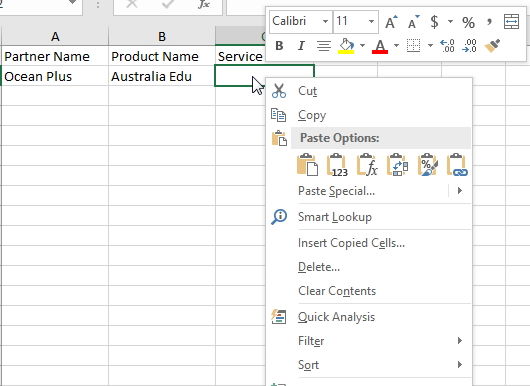The image size is (530, 386).
Task: Expand Paste Special submenu arrow
Action: 459,191
